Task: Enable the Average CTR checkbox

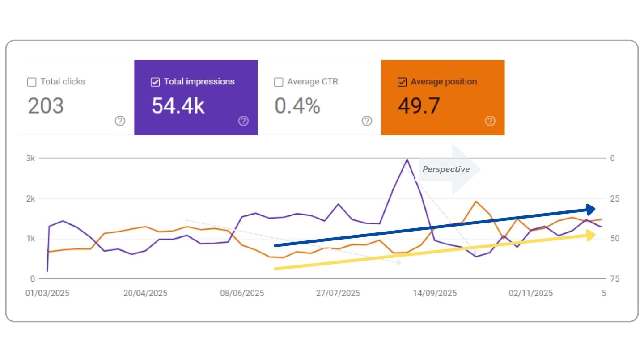Action: coord(279,82)
